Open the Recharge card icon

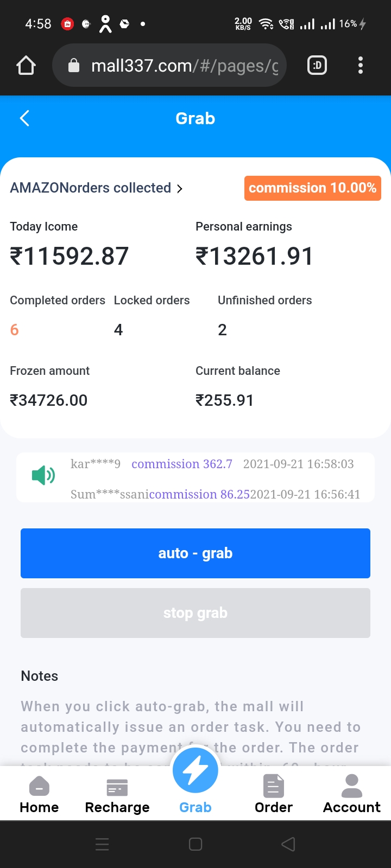click(x=117, y=787)
